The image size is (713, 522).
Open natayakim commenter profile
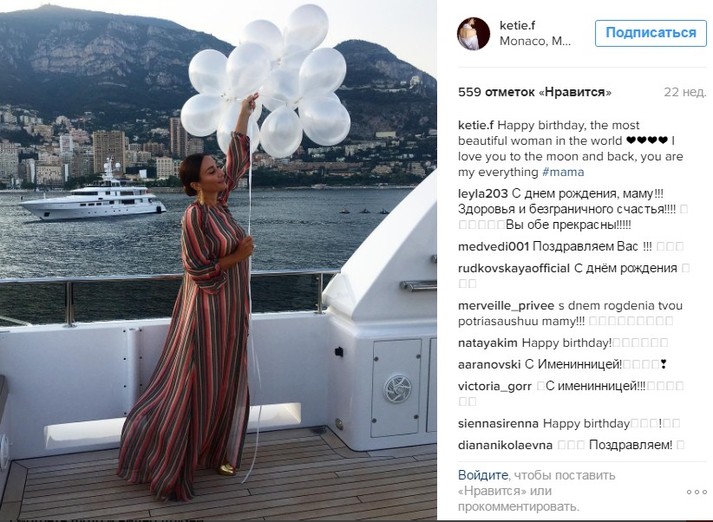click(x=488, y=342)
